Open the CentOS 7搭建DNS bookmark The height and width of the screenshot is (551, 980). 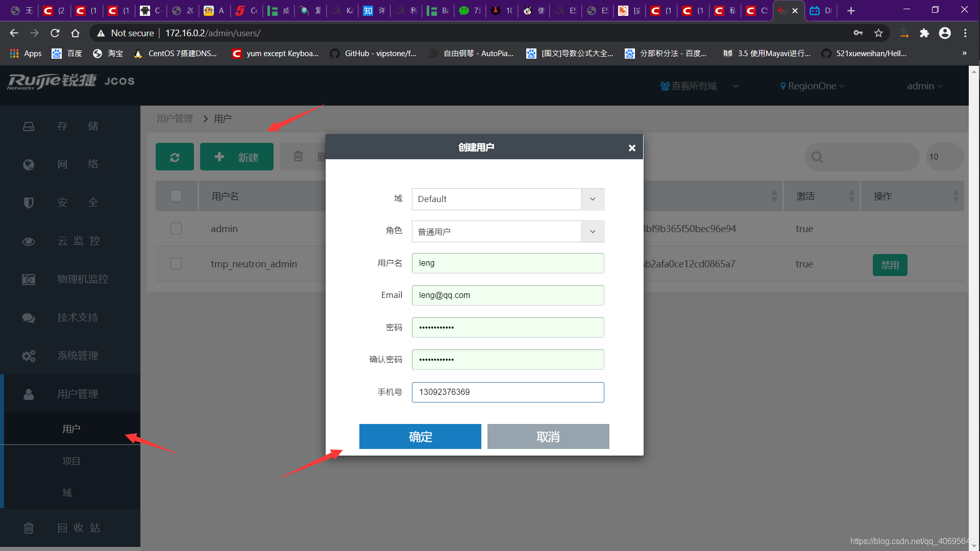click(x=175, y=54)
